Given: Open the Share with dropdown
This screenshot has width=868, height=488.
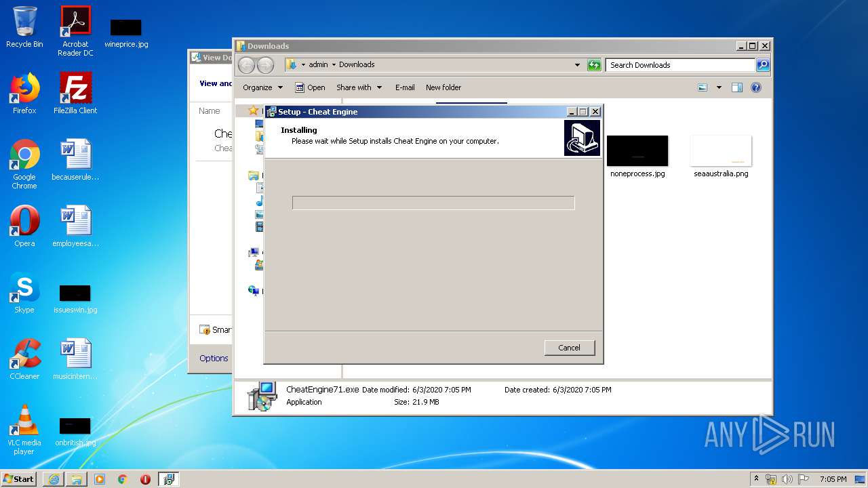Looking at the screenshot, I should coord(359,87).
